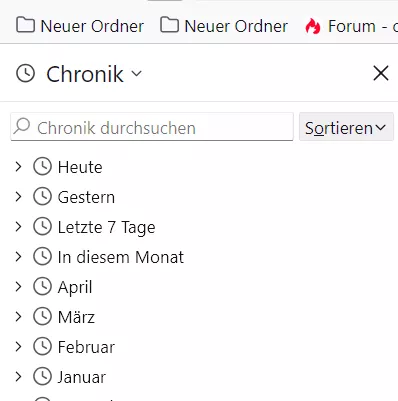Click the flame icon of Forum bookmark
Screen dimensions: 398x401
click(x=313, y=26)
